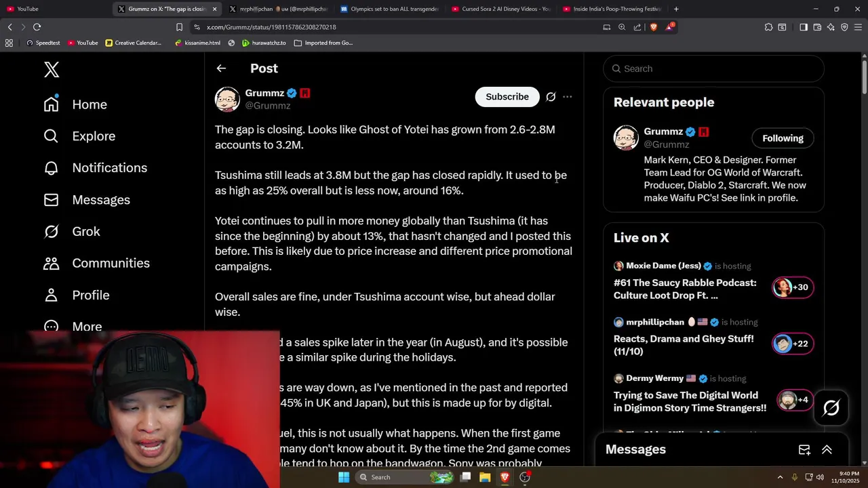Click the floating Grok button
868x488 pixels.
(x=831, y=407)
